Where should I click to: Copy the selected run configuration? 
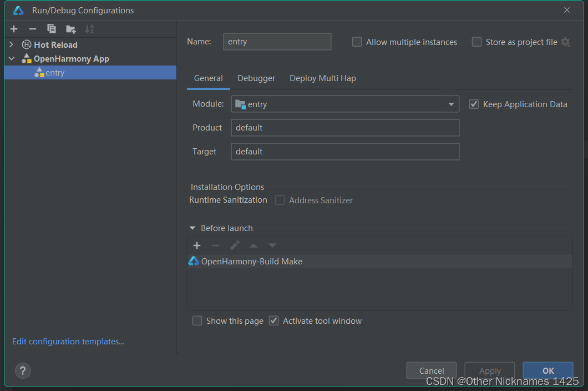pos(52,28)
